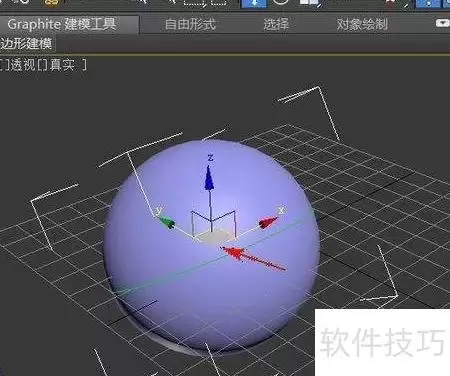Image resolution: width=450 pixels, height=376 pixels.
Task: Open the 真实 shading mode menu
Action: click(62, 64)
